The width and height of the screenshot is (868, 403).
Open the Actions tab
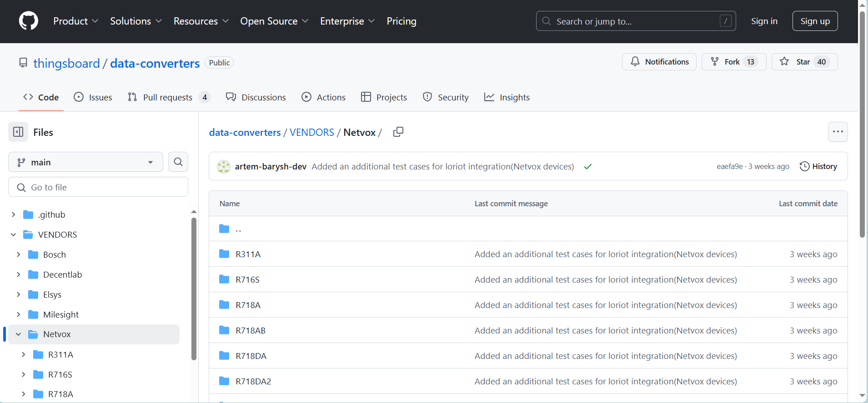(323, 97)
